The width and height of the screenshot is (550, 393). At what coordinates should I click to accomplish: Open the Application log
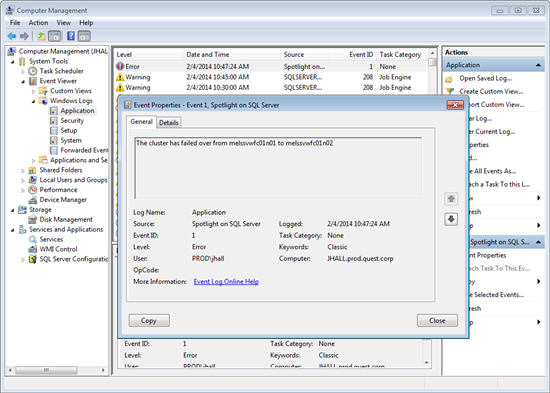coord(77,111)
